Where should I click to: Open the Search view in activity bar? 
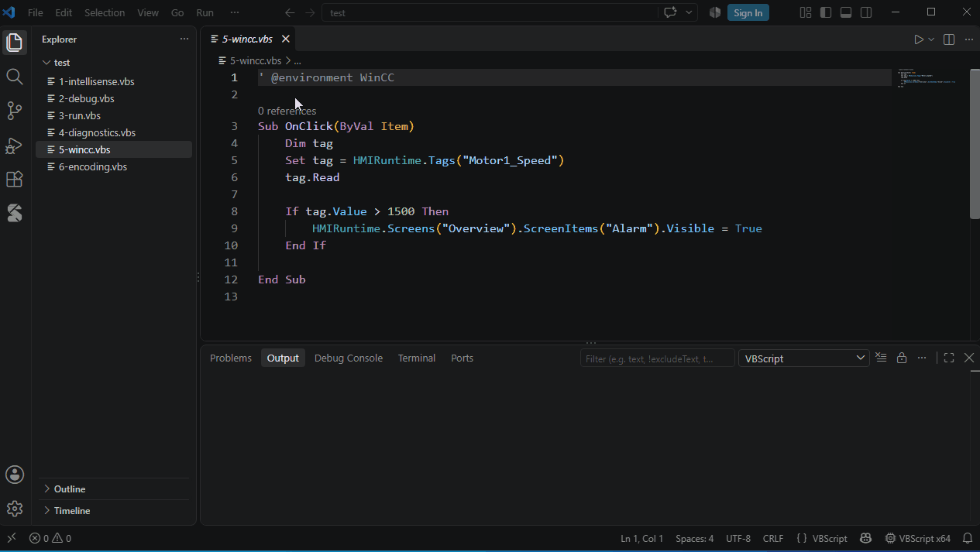pos(15,76)
